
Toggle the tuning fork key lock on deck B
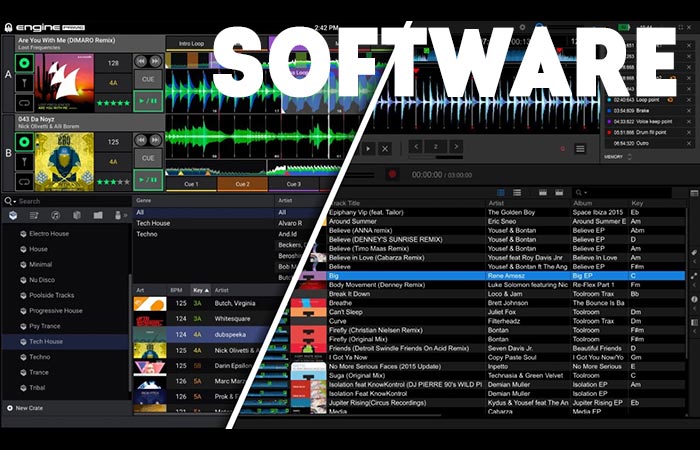click(x=25, y=162)
